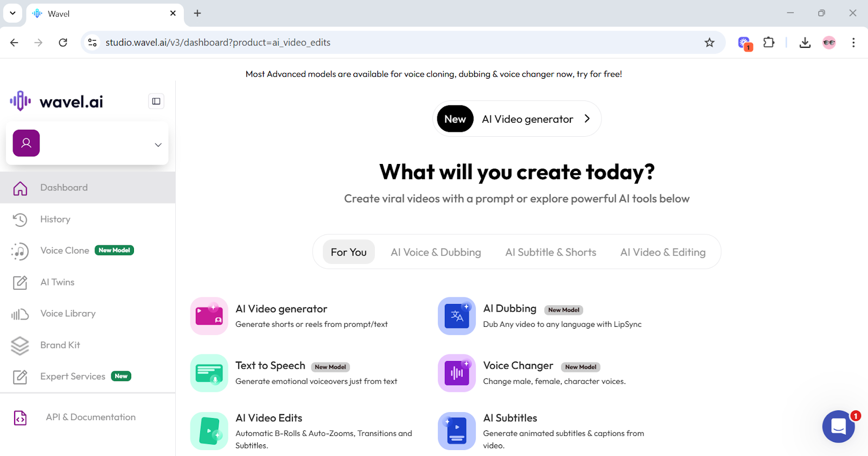
Task: Click the Wavel browser tab
Action: click(x=105, y=14)
